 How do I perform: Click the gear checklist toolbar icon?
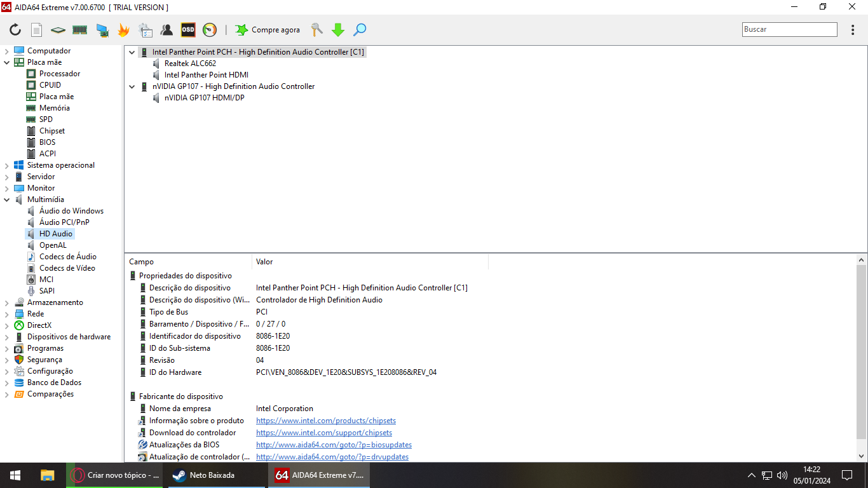pos(146,30)
